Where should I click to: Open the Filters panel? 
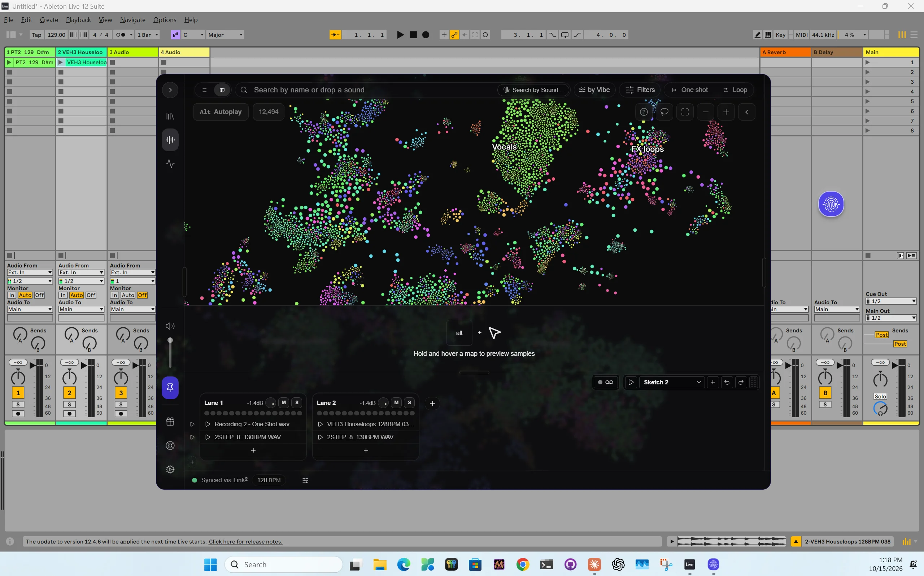pos(640,90)
